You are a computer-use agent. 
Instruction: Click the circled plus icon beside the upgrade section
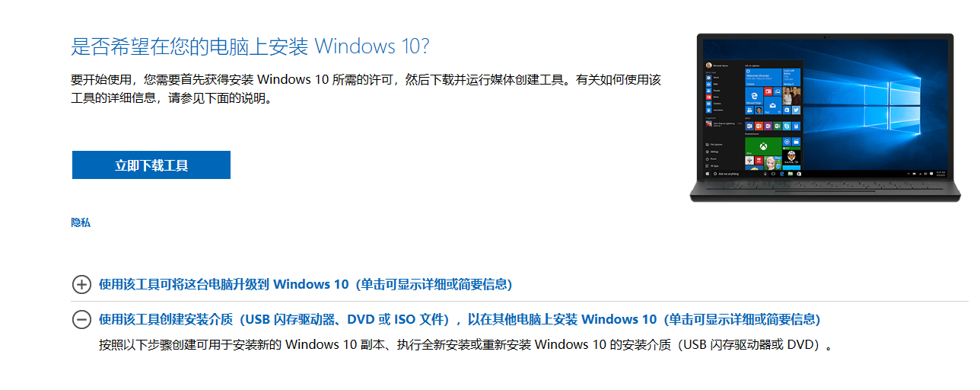click(81, 285)
